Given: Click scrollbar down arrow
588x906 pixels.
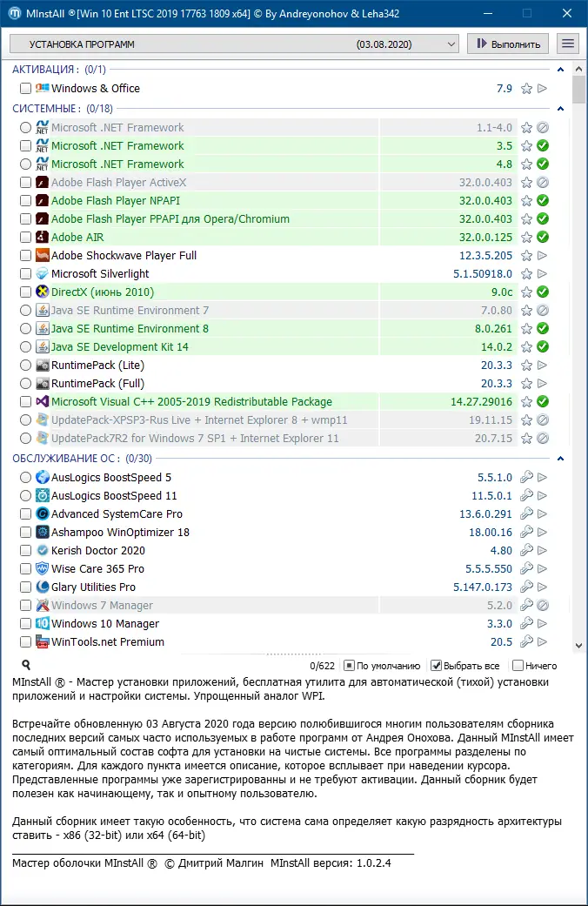Looking at the screenshot, I should (x=578, y=646).
